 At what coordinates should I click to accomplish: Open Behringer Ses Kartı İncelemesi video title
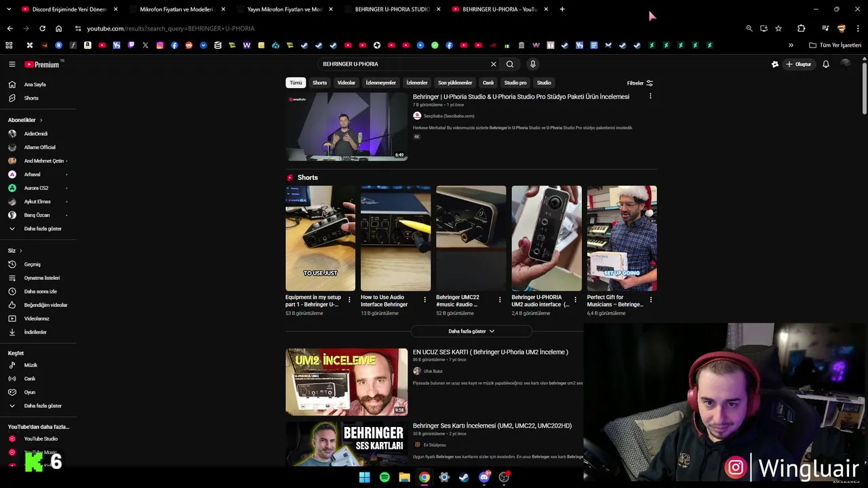coord(492,426)
